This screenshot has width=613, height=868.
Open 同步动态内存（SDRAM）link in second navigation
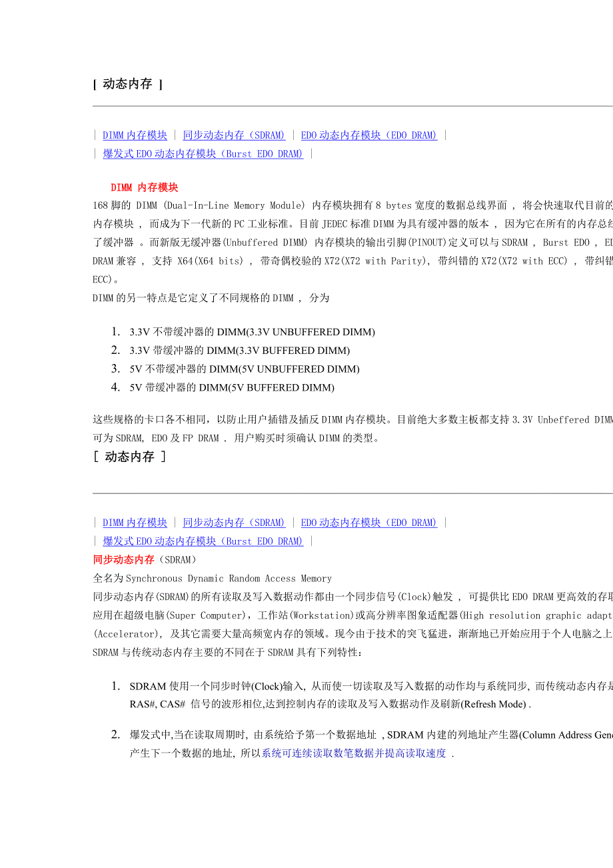tap(233, 523)
